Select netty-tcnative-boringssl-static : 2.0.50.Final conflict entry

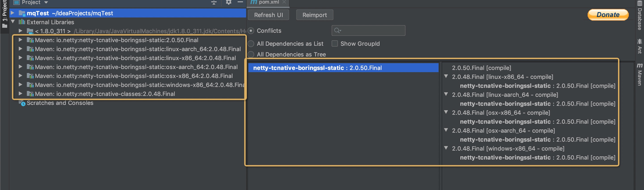pyautogui.click(x=343, y=68)
